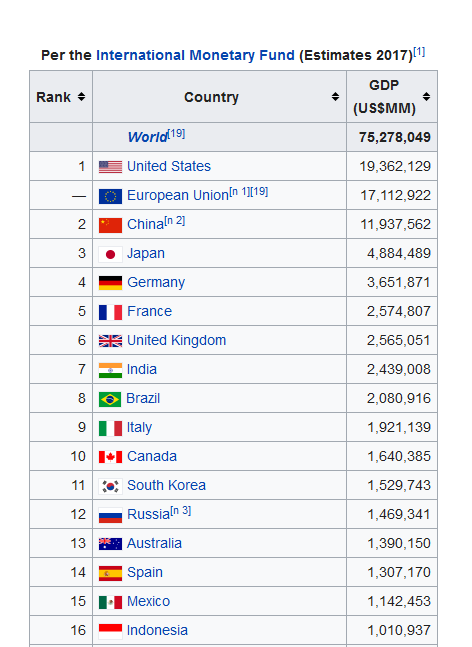Viewport: 472px width, 647px height.
Task: Open the Canada country link
Action: click(152, 456)
